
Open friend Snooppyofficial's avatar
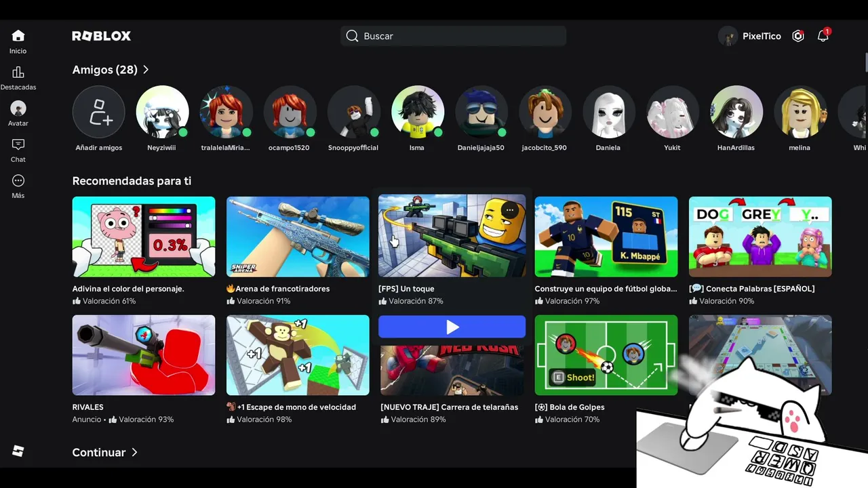click(354, 112)
